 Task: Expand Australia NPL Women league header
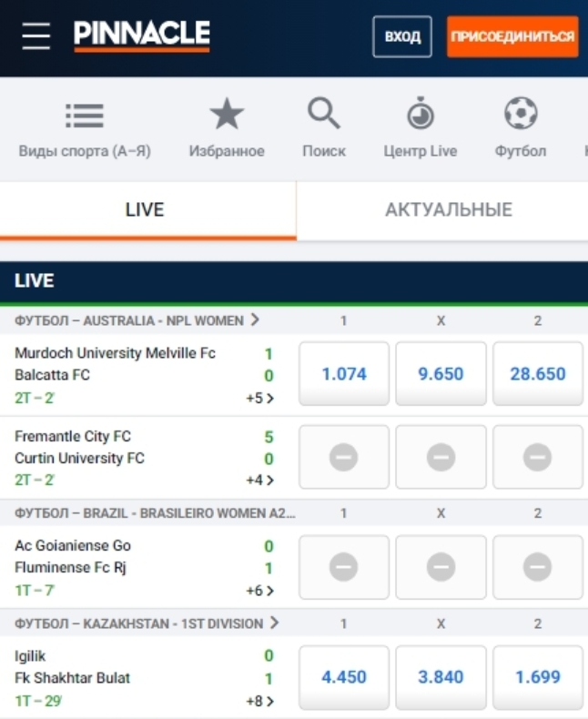pyautogui.click(x=137, y=320)
